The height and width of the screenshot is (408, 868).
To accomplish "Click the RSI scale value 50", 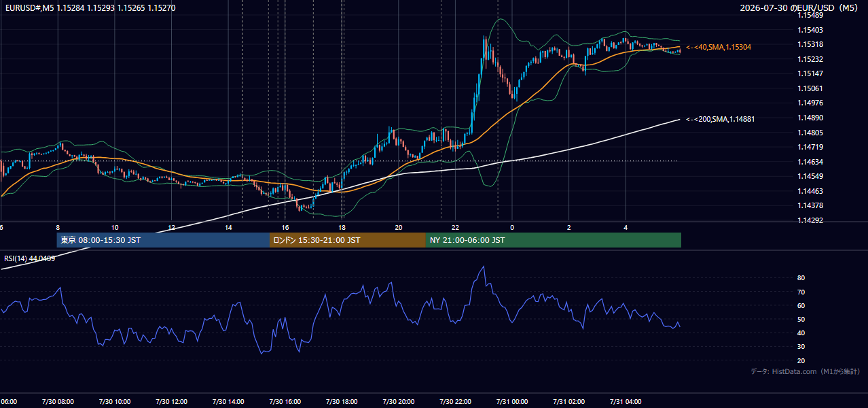I will pyautogui.click(x=801, y=319).
